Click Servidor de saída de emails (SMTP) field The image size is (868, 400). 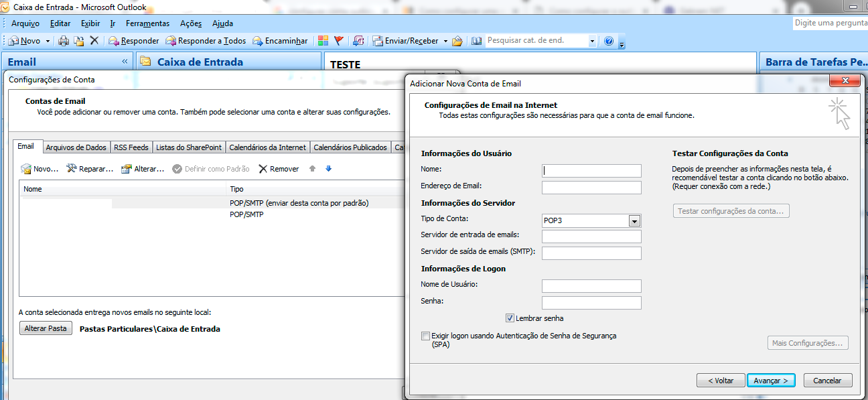(x=591, y=253)
